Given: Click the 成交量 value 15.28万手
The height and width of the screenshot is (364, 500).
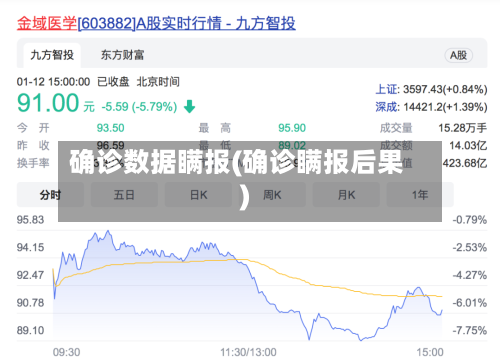Looking at the screenshot, I should [462, 128].
